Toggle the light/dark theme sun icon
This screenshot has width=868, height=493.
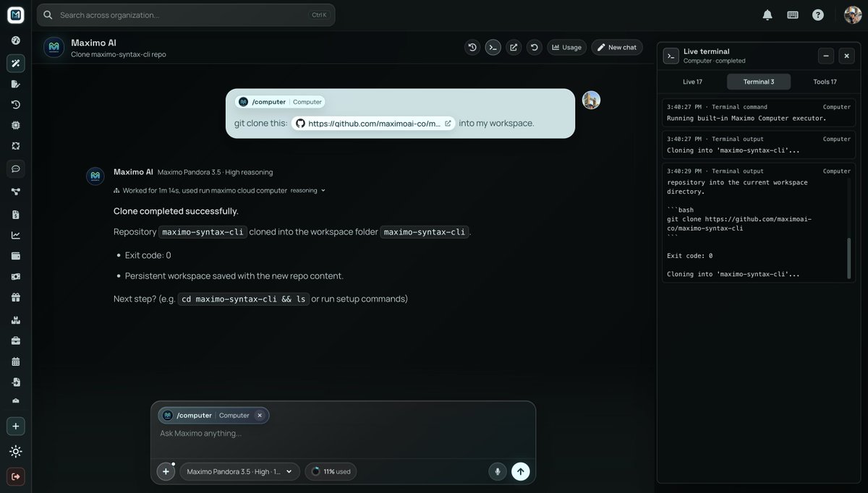coord(16,452)
